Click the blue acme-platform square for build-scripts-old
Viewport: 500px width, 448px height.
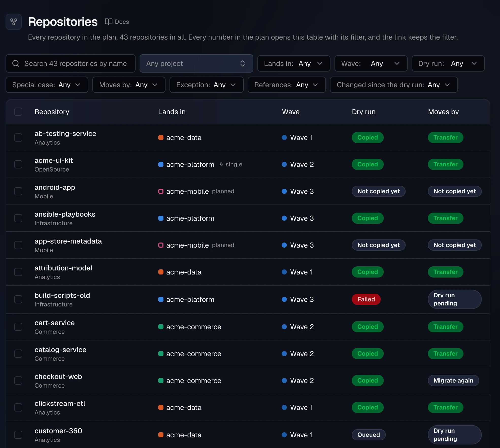161,299
